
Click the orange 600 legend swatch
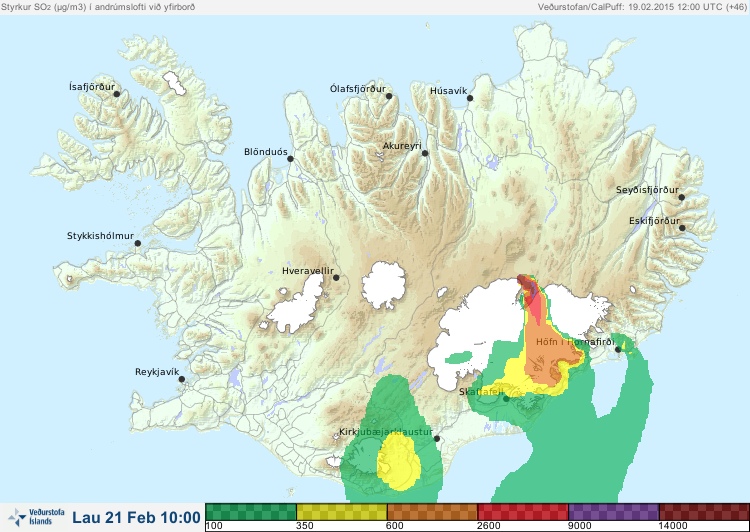(x=432, y=512)
